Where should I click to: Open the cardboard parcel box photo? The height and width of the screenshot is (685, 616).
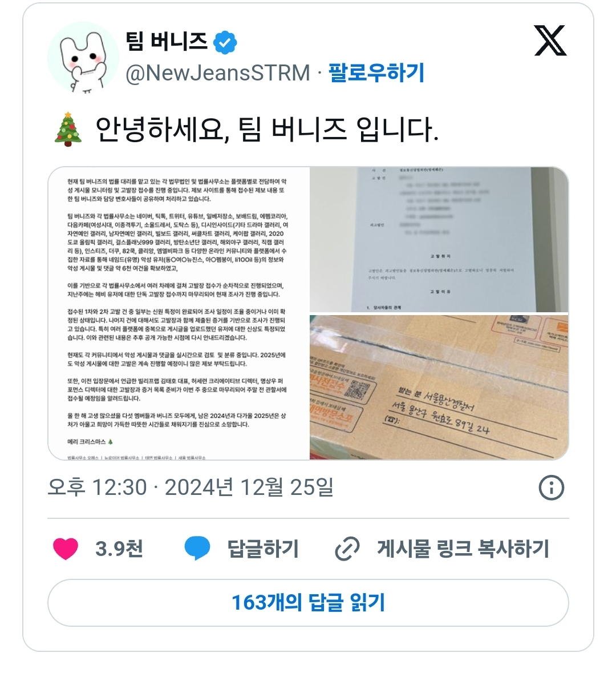pos(439,387)
